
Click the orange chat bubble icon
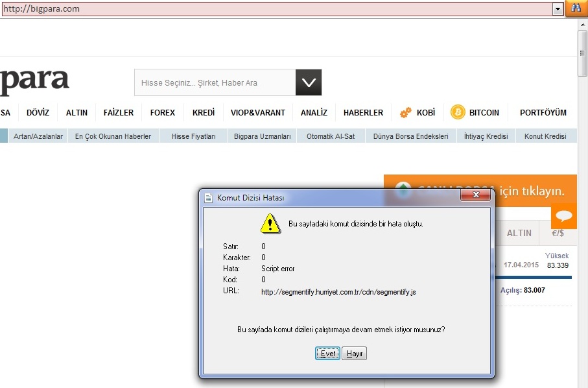[x=563, y=217]
